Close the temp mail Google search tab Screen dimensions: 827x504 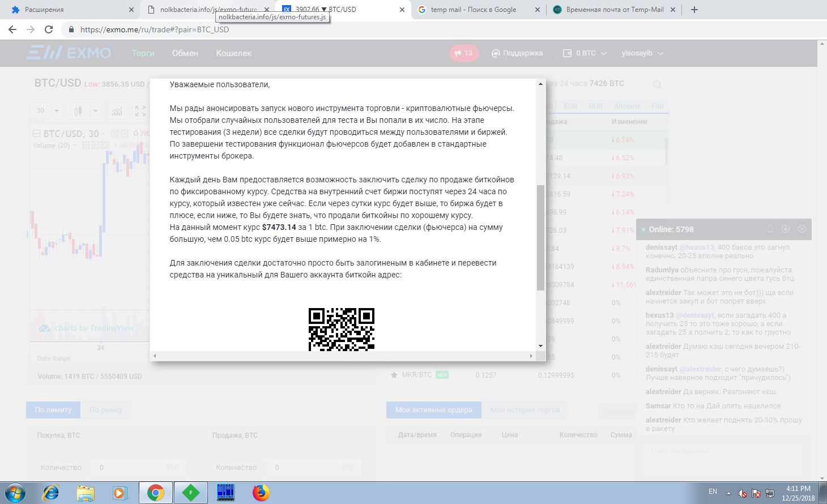pyautogui.click(x=536, y=10)
